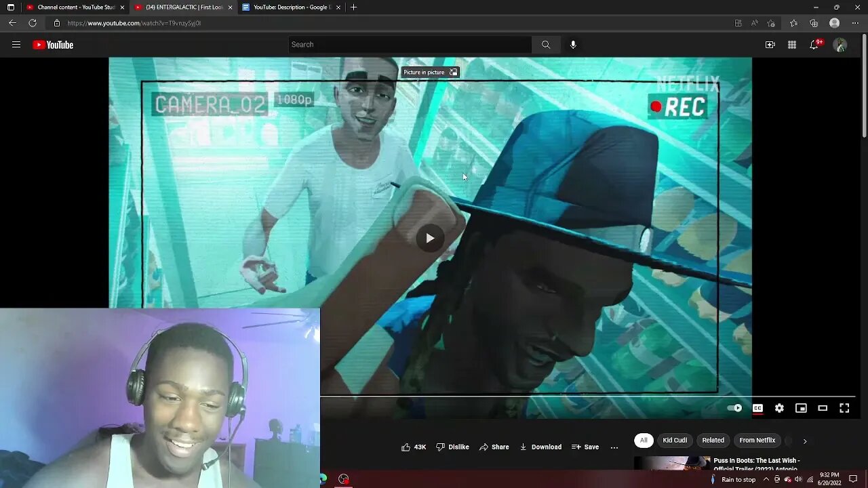The width and height of the screenshot is (868, 488).
Task: Open the browser Favorites list
Action: 794,23
